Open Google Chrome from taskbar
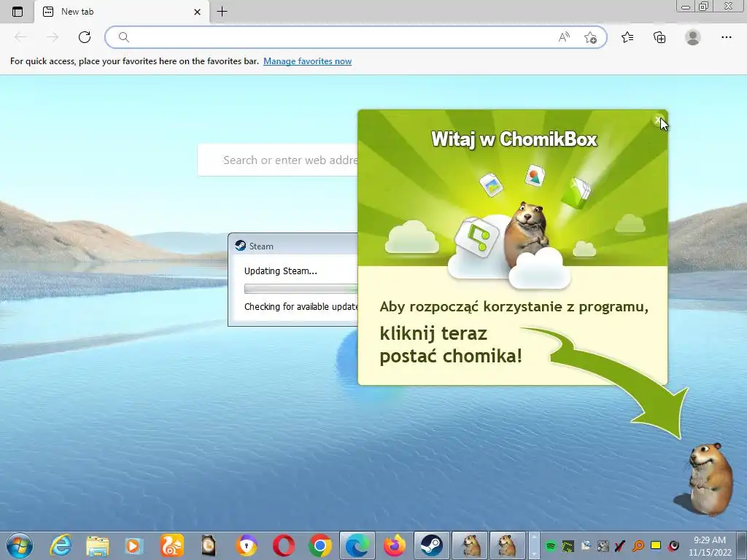 pyautogui.click(x=320, y=545)
